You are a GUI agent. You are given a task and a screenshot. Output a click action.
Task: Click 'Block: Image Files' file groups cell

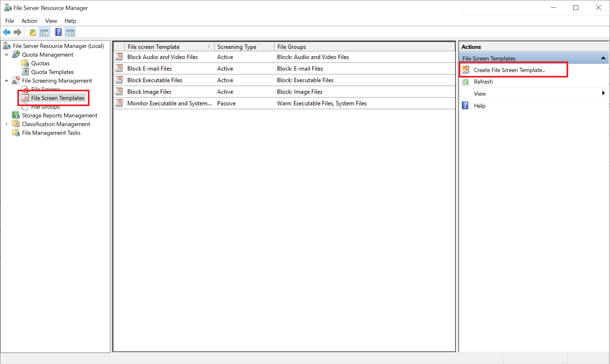pyautogui.click(x=300, y=92)
